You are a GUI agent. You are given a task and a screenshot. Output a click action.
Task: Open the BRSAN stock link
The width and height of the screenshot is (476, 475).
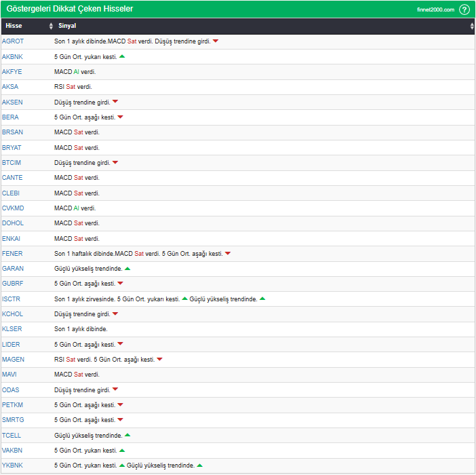point(12,132)
